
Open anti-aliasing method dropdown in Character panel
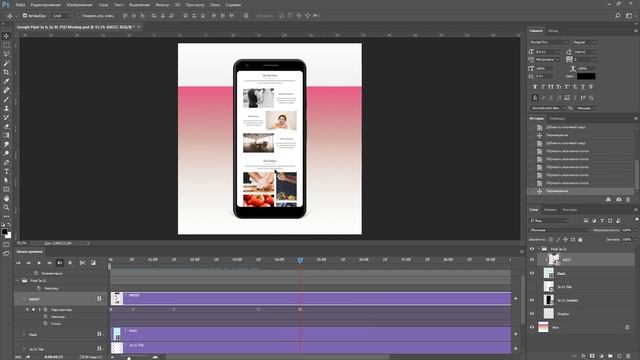(x=586, y=108)
